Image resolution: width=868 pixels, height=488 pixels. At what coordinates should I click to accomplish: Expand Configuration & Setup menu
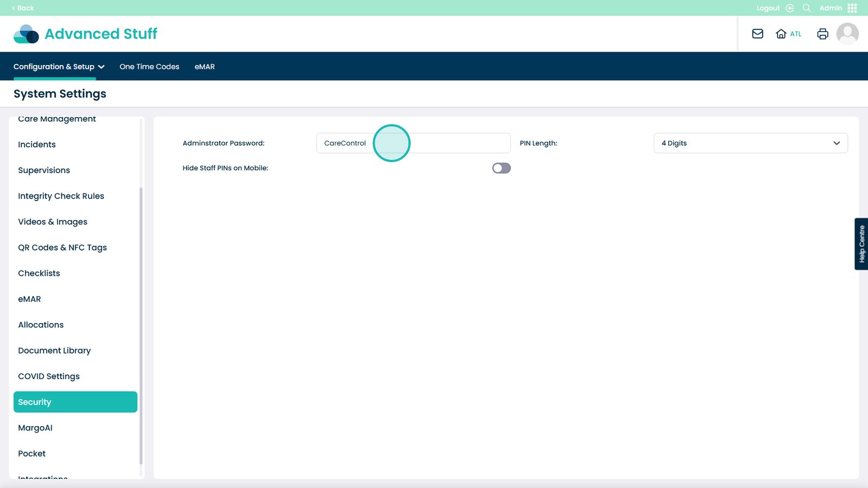point(59,67)
